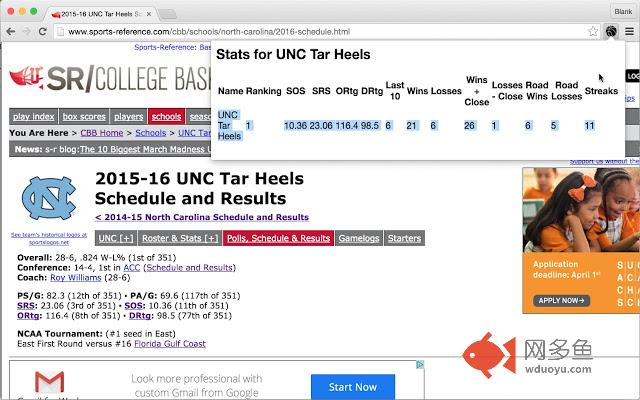The height and width of the screenshot is (400, 640).
Task: Open a new tab button
Action: pyautogui.click(x=167, y=14)
